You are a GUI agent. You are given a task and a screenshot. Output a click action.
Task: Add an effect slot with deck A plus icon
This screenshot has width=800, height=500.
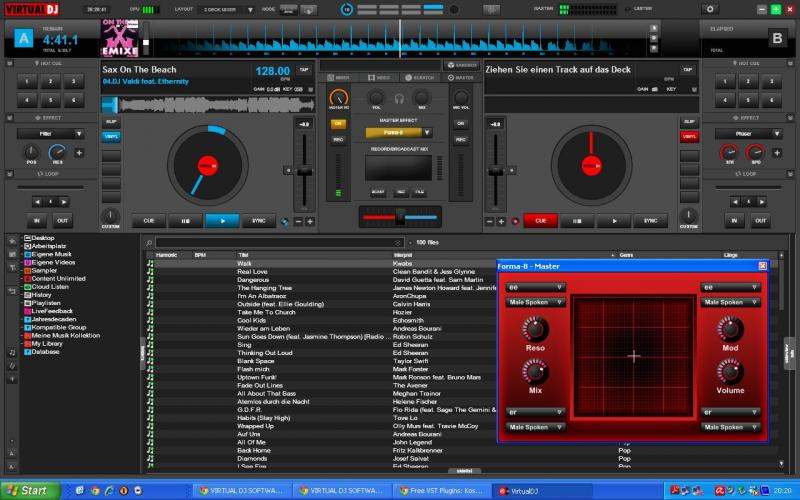[x=79, y=153]
